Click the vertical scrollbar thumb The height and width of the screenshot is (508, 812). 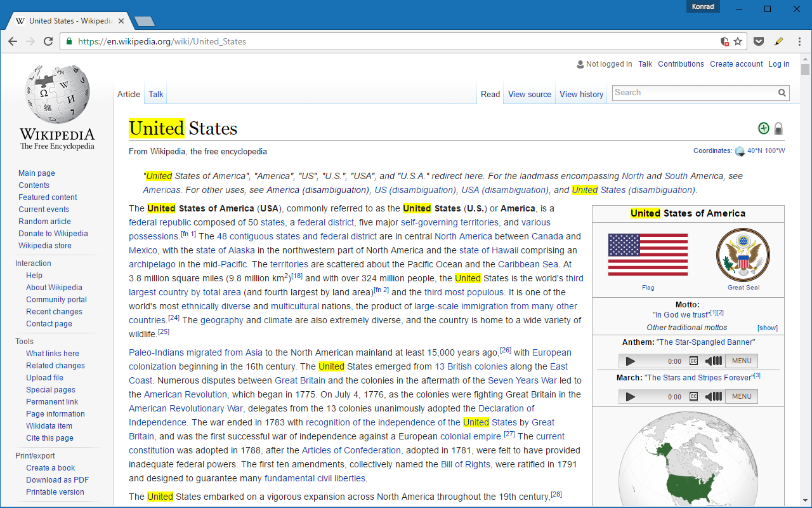805,69
